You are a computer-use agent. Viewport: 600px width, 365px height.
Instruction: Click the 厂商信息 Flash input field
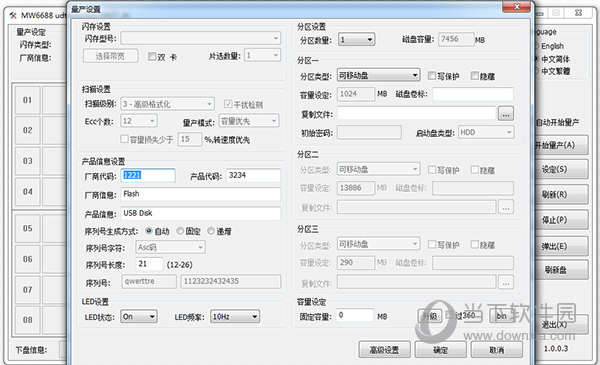coord(201,194)
